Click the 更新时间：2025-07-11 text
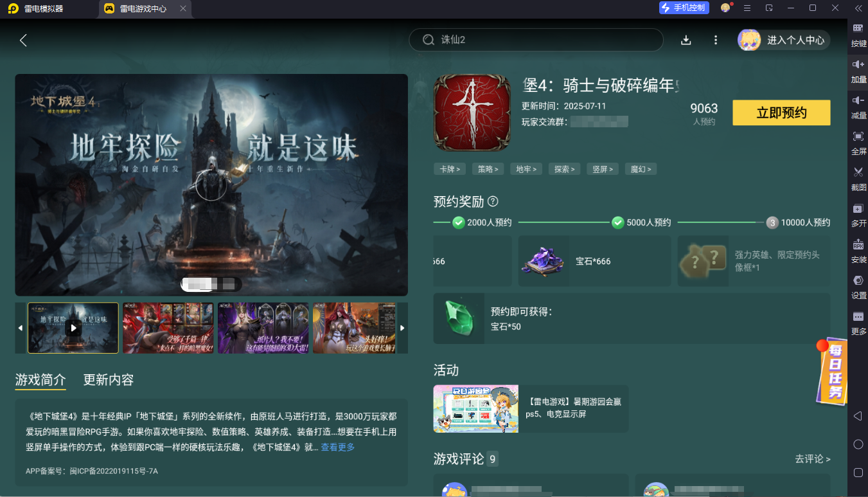The height and width of the screenshot is (497, 868). 563,106
